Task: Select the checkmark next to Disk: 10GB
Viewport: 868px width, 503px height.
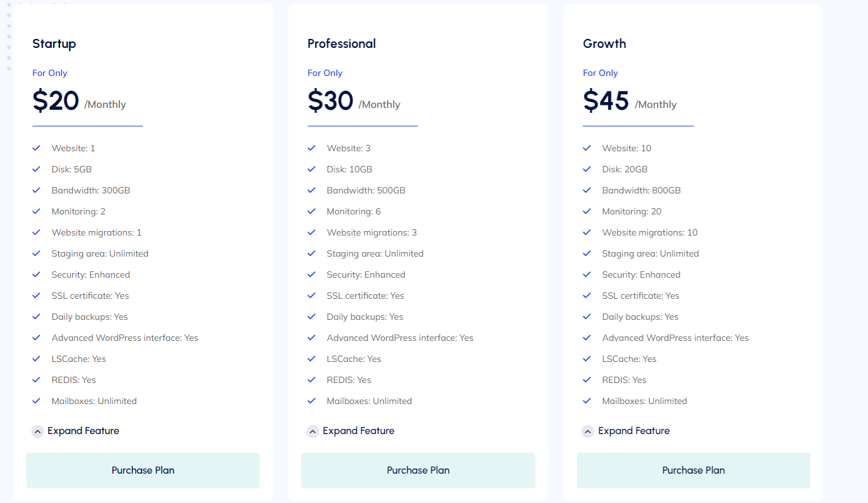Action: pyautogui.click(x=312, y=169)
